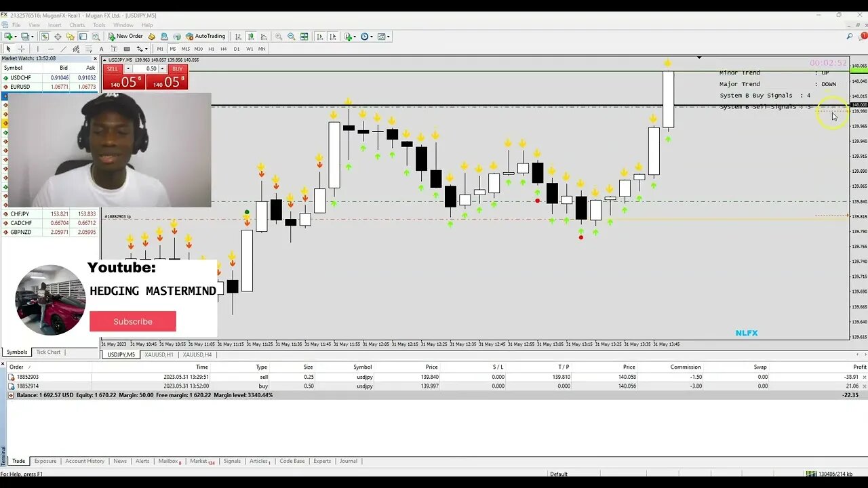Close the Market Watch panel
This screenshot has width=868, height=488.
[95, 59]
